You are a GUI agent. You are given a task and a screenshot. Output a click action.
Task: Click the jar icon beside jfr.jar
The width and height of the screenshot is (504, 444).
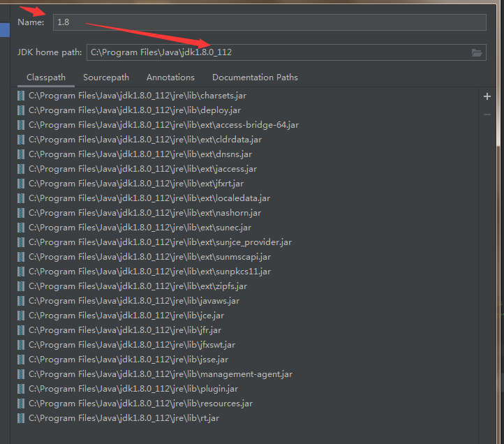click(21, 330)
